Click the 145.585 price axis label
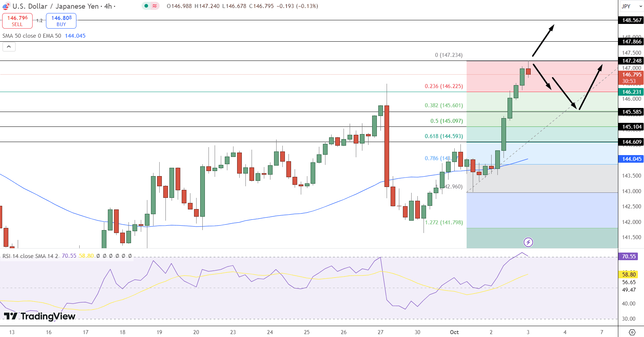The height and width of the screenshot is (337, 644). pyautogui.click(x=631, y=112)
